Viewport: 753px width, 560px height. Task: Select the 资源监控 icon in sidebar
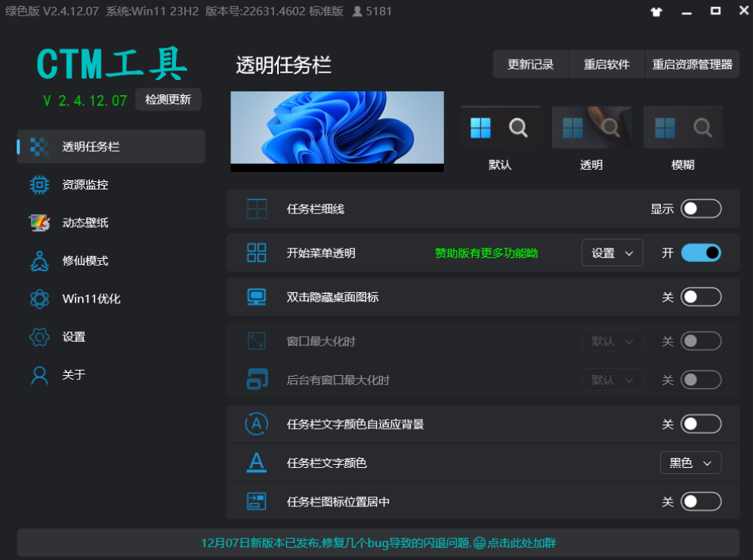(39, 184)
